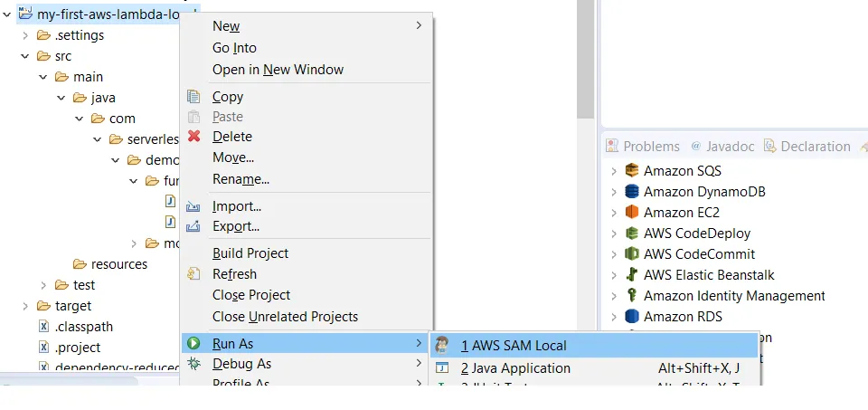The width and height of the screenshot is (868, 410).
Task: Choose Go Into from context menu
Action: point(307,48)
